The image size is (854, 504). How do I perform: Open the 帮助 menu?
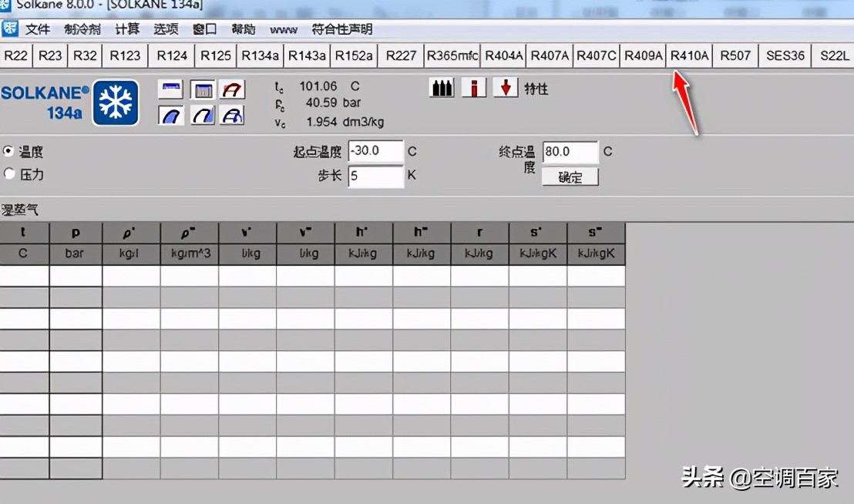point(244,29)
